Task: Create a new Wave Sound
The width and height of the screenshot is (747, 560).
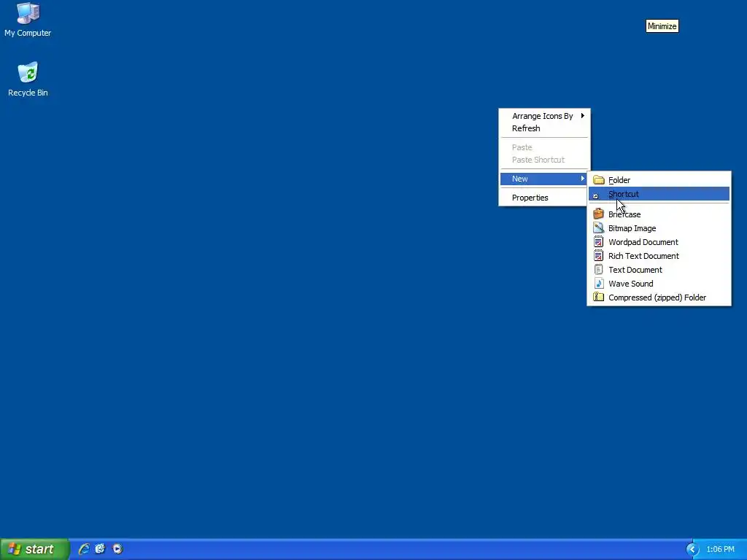Action: tap(659, 284)
